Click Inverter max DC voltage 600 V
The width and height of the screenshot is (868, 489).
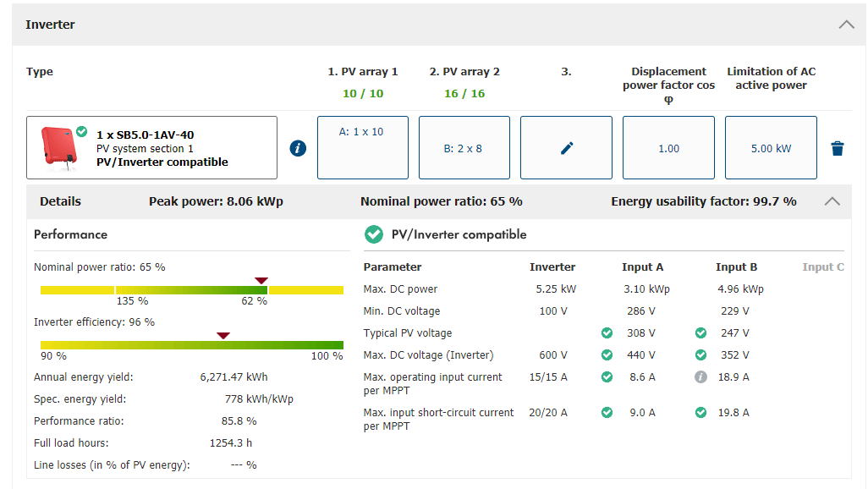pyautogui.click(x=553, y=355)
